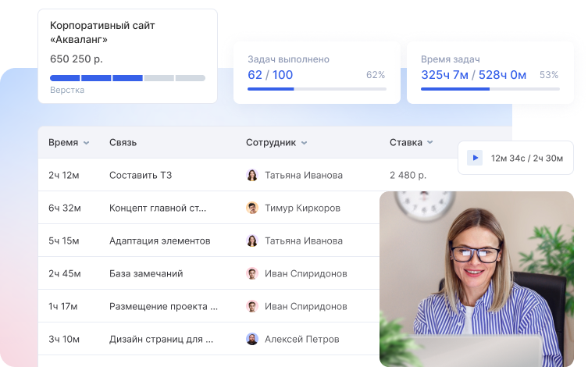
Task: Click the Задач выполнено progress bar
Action: [317, 89]
